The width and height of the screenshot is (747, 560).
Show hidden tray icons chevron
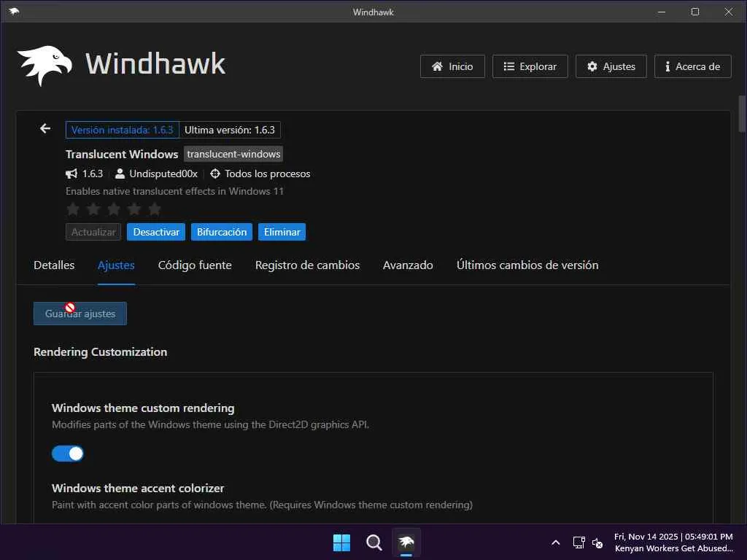tap(555, 542)
